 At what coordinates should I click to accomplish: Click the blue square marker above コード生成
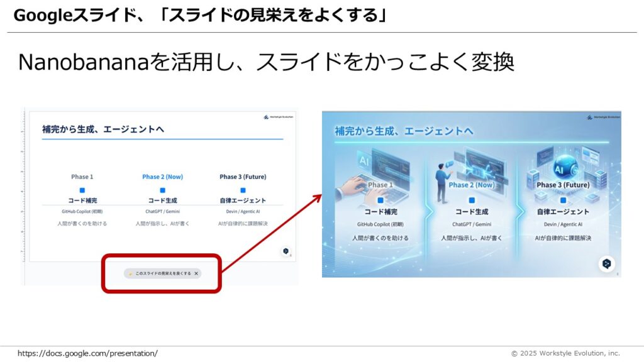click(162, 190)
